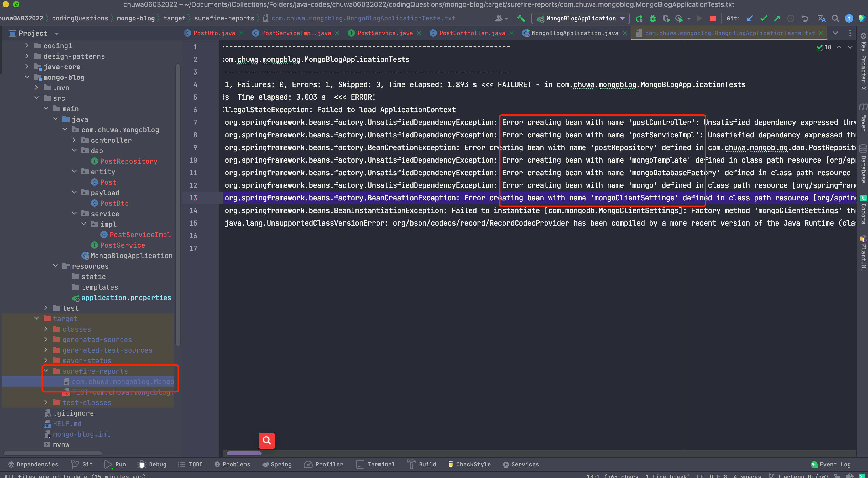The height and width of the screenshot is (478, 868).
Task: Open Search Everywhere magnifier in toolbar
Action: pos(835,19)
